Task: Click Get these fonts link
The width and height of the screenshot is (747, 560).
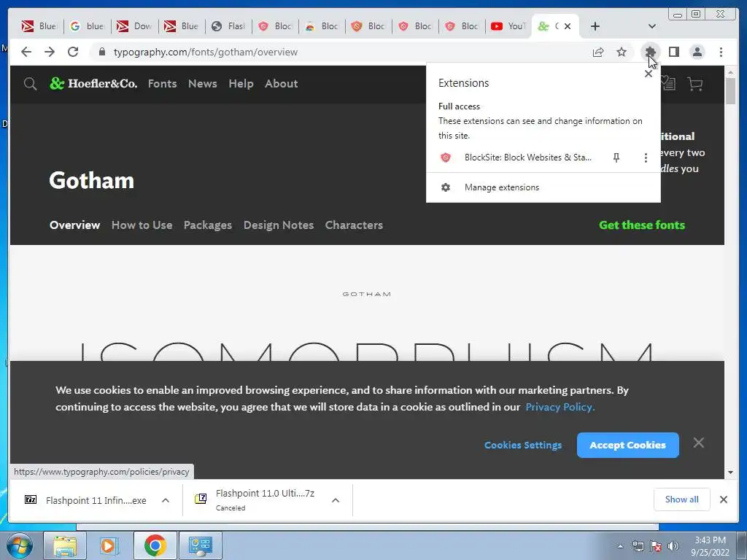Action: tap(642, 225)
